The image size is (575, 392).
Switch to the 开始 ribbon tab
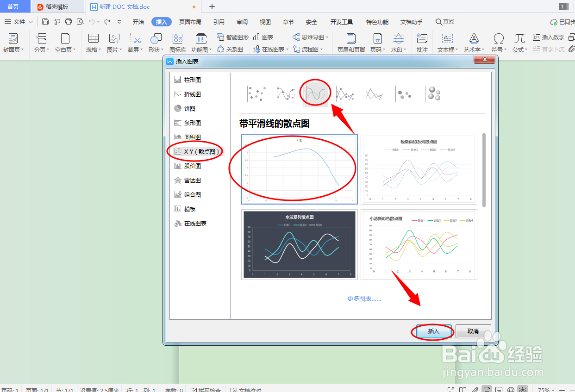click(x=138, y=22)
